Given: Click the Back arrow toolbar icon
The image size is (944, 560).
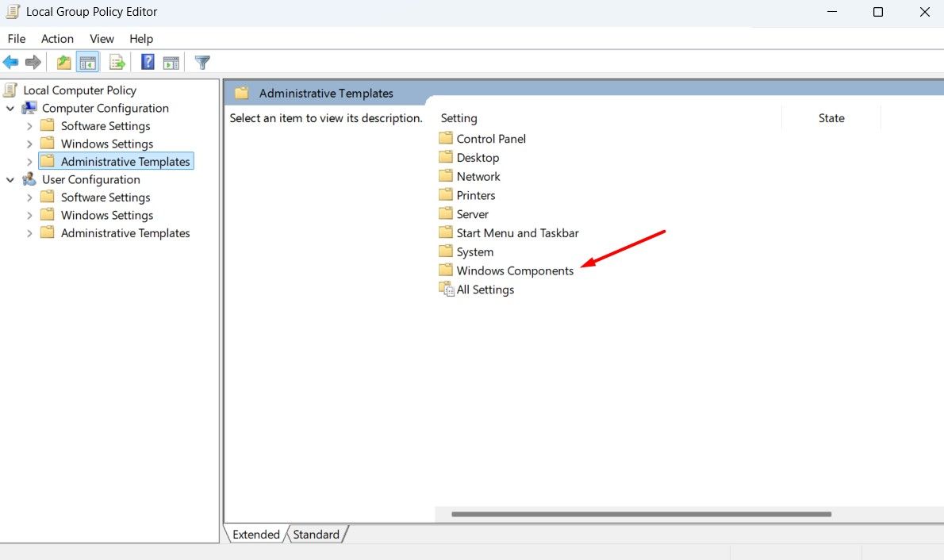Looking at the screenshot, I should [11, 62].
